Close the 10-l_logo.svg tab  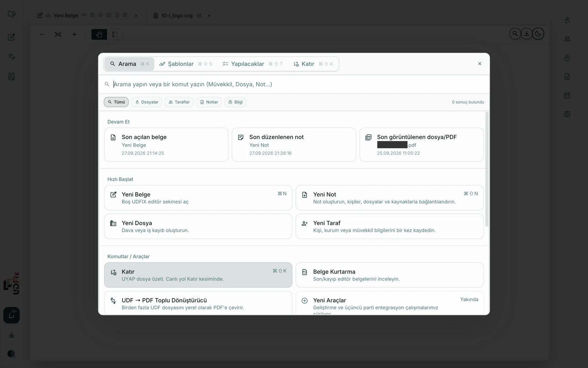[209, 15]
